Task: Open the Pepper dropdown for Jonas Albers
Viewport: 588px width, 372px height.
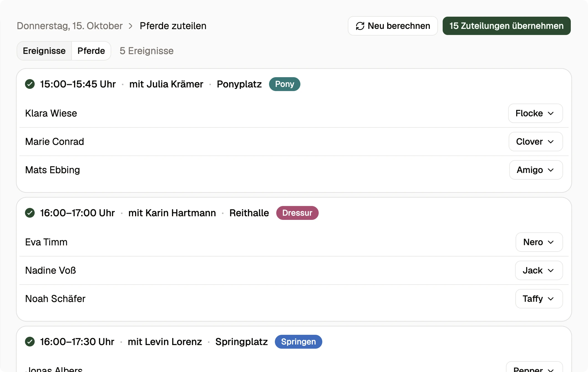Action: (x=534, y=367)
